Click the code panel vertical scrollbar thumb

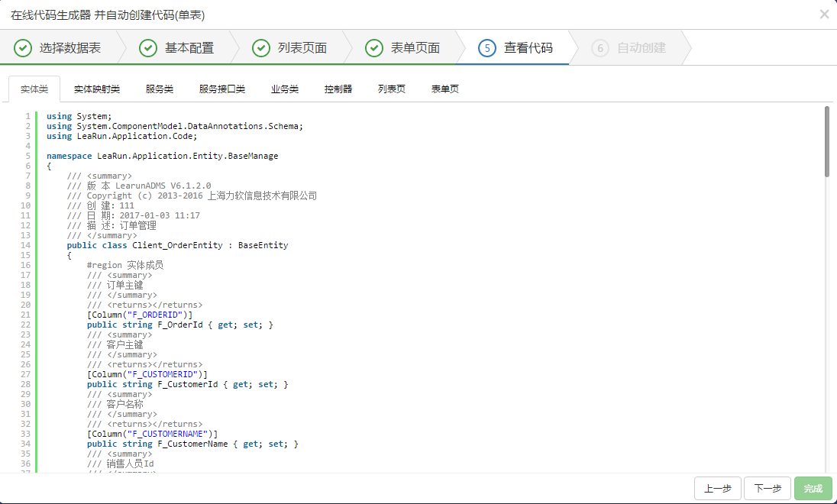click(827, 141)
